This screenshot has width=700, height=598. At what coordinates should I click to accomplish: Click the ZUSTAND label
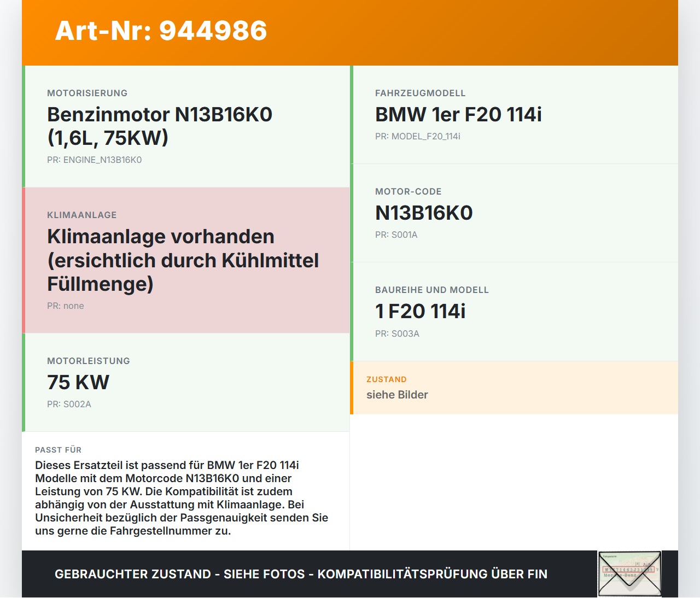tap(387, 380)
